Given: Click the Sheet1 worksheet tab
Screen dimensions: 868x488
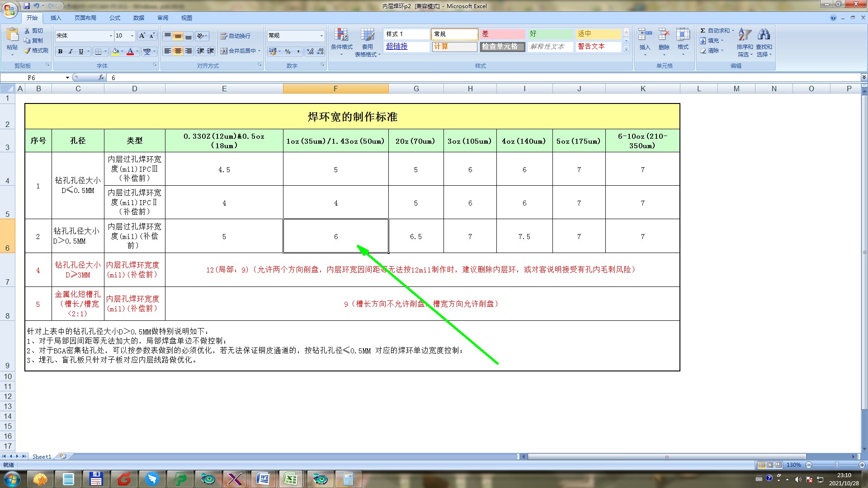Looking at the screenshot, I should coord(42,456).
